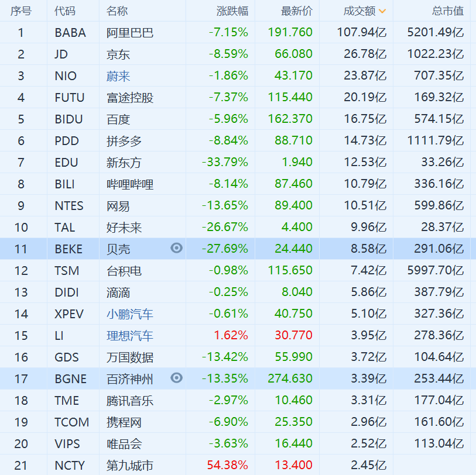Click the 携程网 stock name

pos(124,422)
